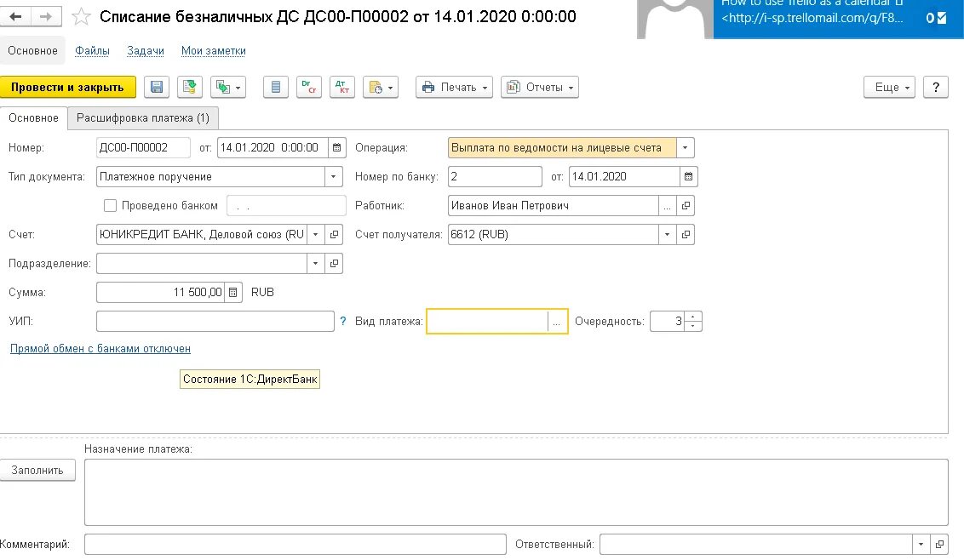
Task: Switch to the Файлы link
Action: pos(92,51)
